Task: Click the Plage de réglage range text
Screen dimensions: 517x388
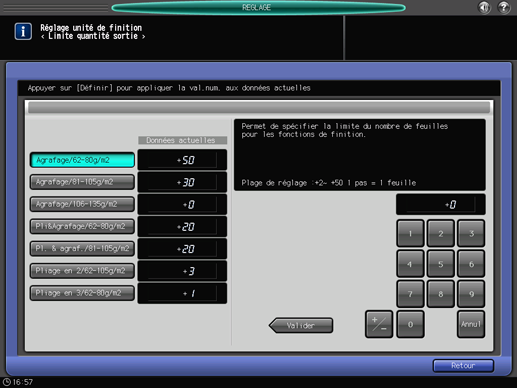Action: click(x=329, y=183)
